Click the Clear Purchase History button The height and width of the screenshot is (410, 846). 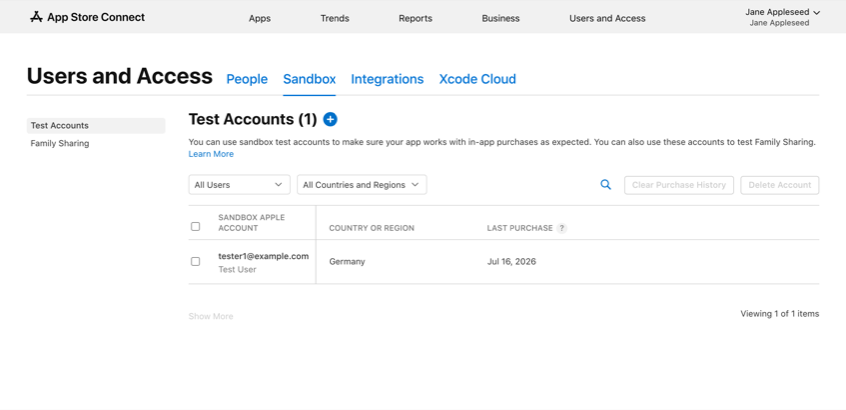click(679, 185)
